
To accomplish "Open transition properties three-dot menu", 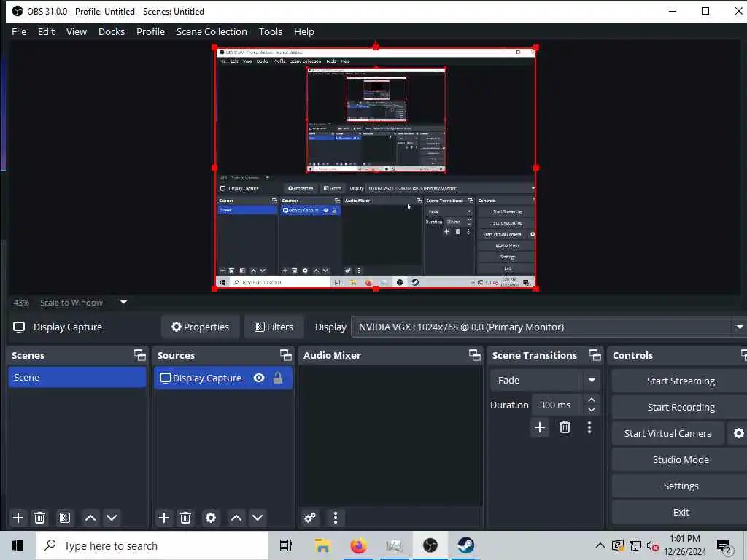I will click(x=589, y=427).
